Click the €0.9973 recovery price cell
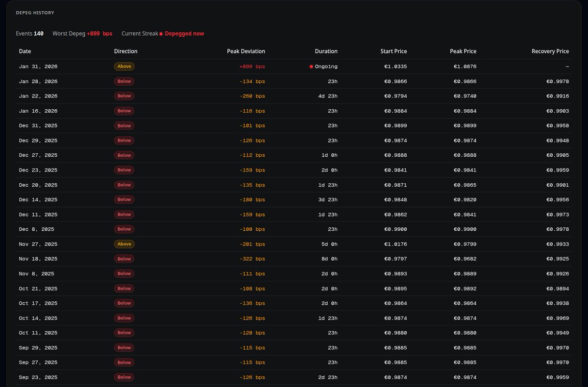Screen dimensions: 588x387 pos(558,215)
